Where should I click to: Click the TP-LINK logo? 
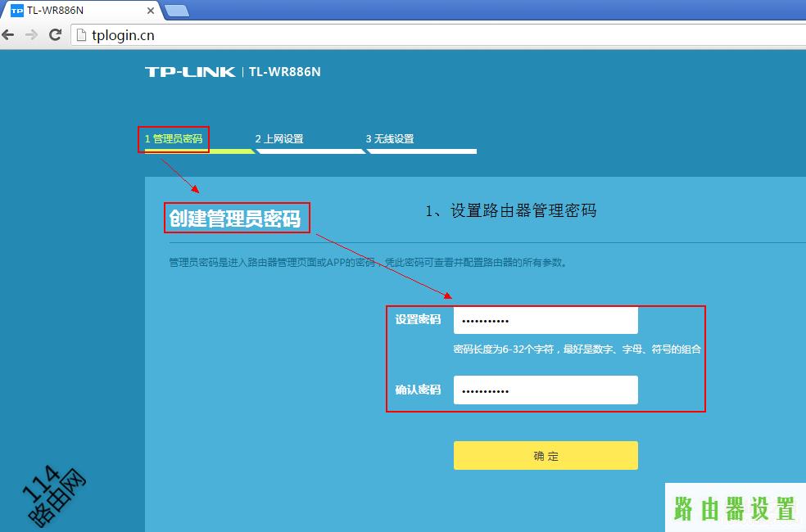[x=190, y=72]
